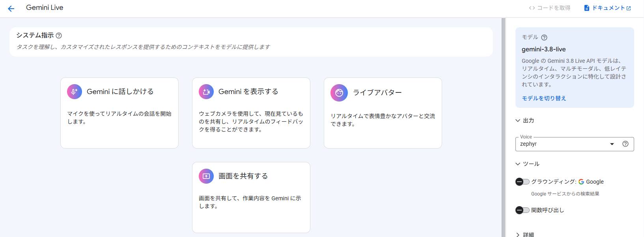Screen dimensions: 644x237
Task: Open the Voice dropdown showing zephyr
Action: 575,144
